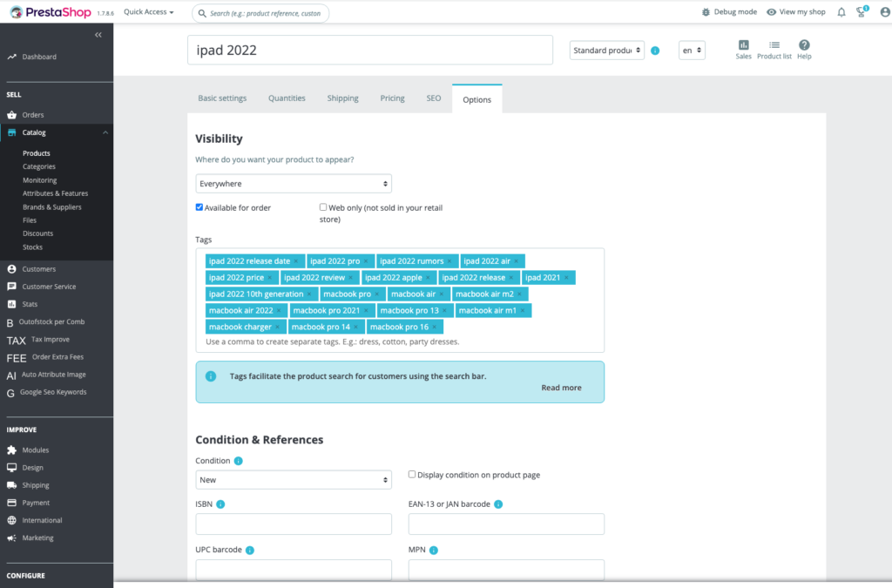
Task: Remove the 'ipad 2022 release date' tag
Action: [x=296, y=261]
